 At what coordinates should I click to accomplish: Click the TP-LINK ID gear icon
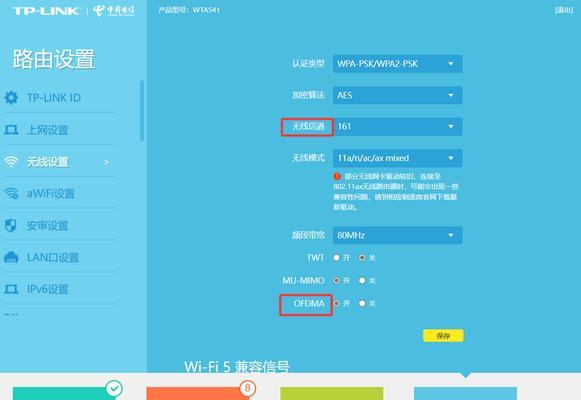click(11, 97)
